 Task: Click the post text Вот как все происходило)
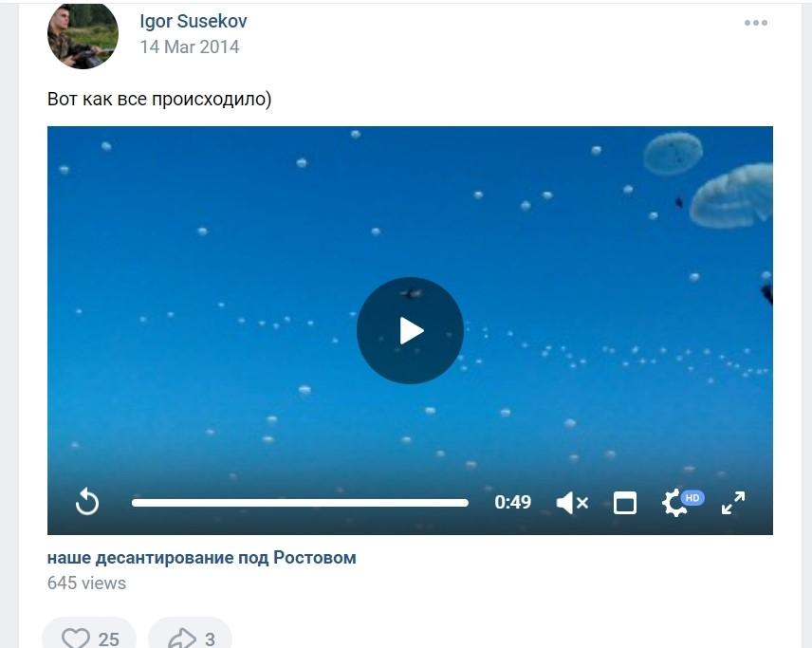159,99
